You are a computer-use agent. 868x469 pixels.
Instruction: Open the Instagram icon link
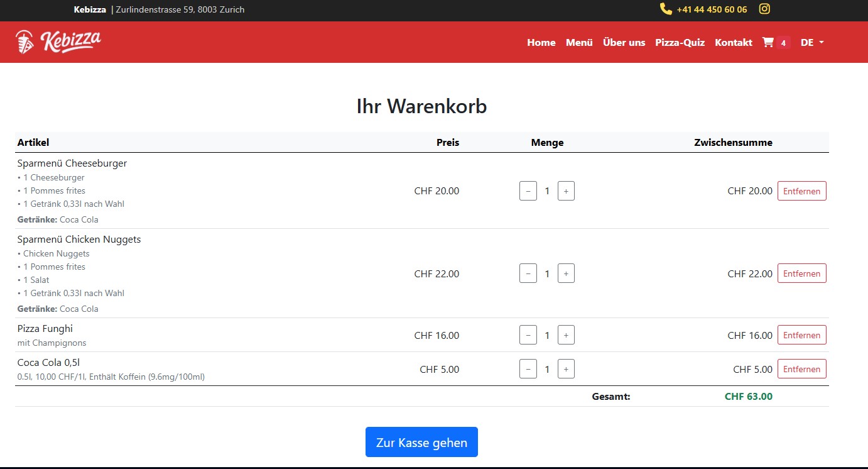point(764,9)
